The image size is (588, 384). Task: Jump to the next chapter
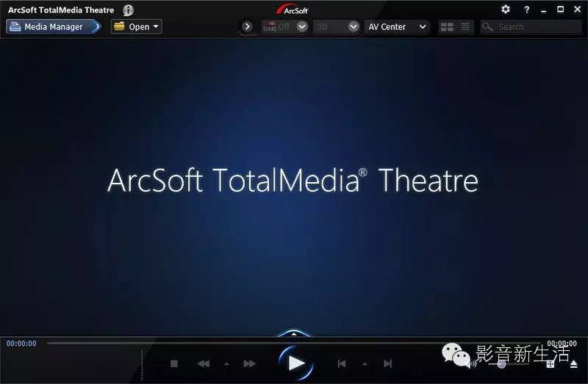click(388, 363)
